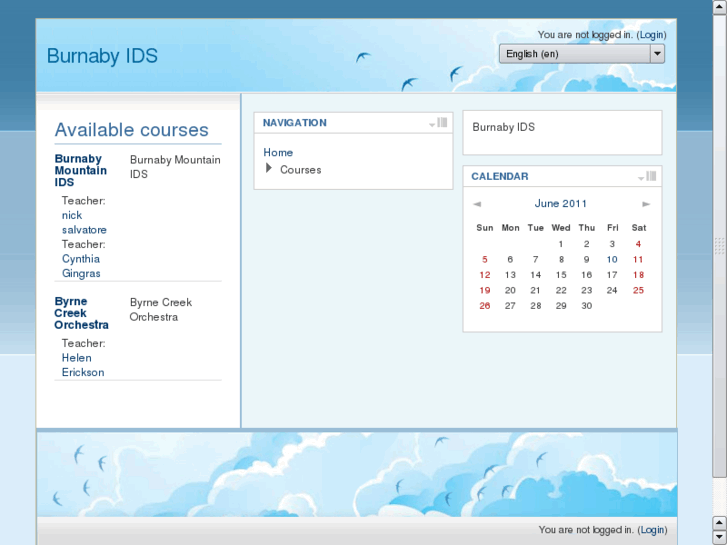The width and height of the screenshot is (727, 545).
Task: Open the June 2011 calendar link
Action: (x=561, y=204)
